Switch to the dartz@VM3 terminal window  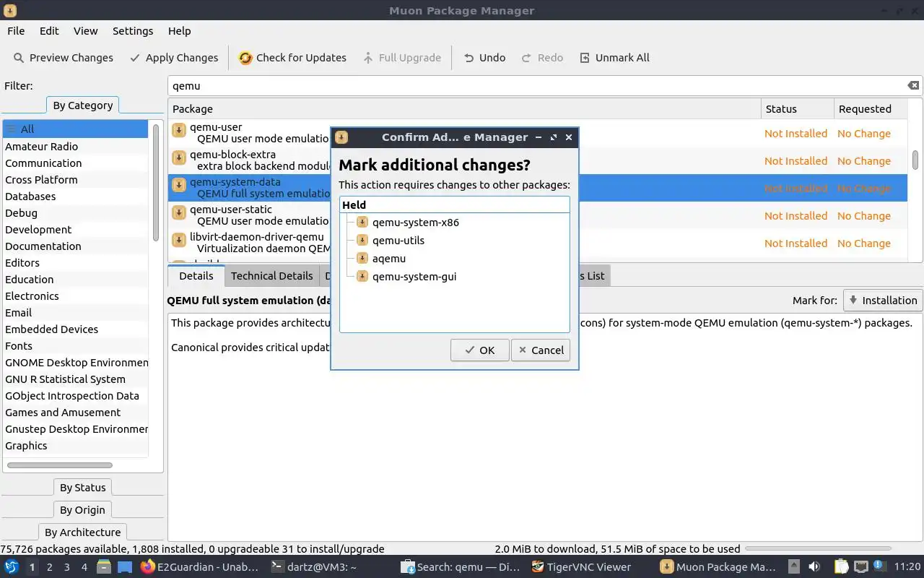point(313,567)
